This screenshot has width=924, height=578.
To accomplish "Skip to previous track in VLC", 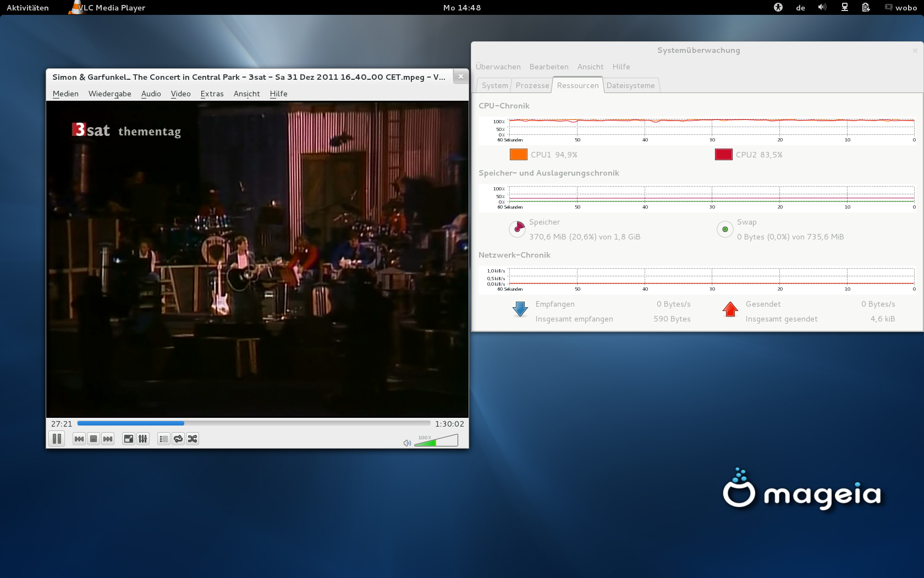I will tap(79, 439).
